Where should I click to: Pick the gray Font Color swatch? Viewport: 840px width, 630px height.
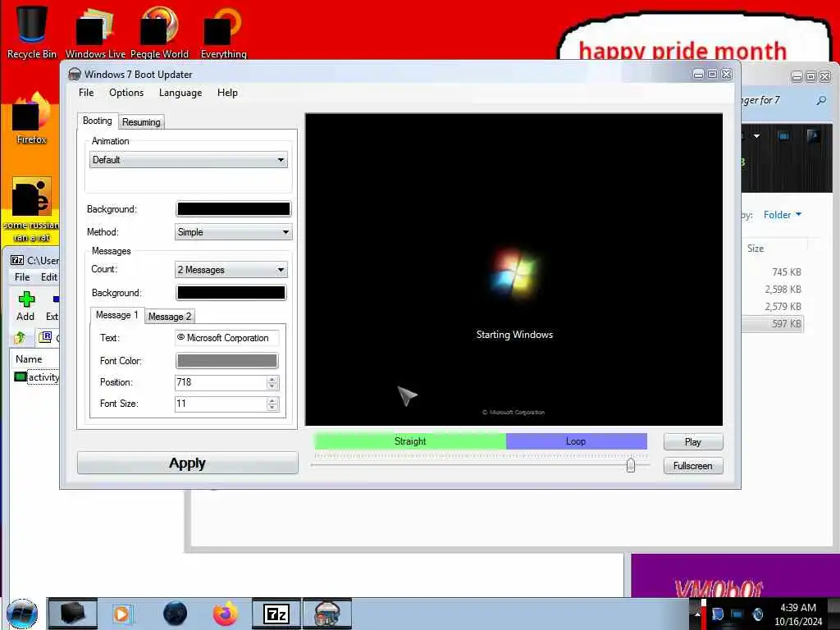227,361
